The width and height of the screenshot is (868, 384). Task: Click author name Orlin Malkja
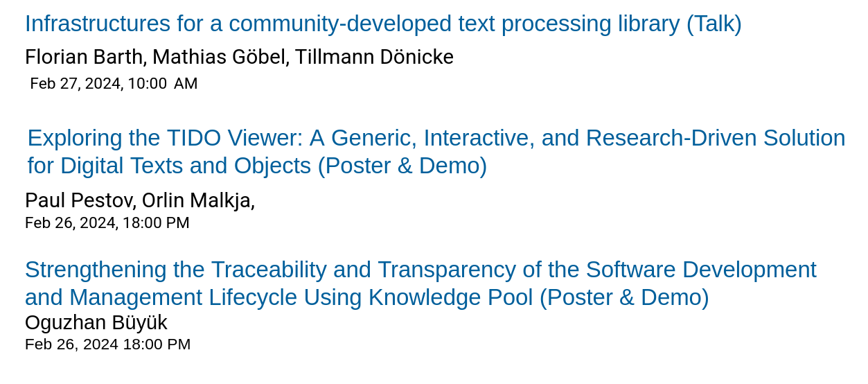(196, 200)
